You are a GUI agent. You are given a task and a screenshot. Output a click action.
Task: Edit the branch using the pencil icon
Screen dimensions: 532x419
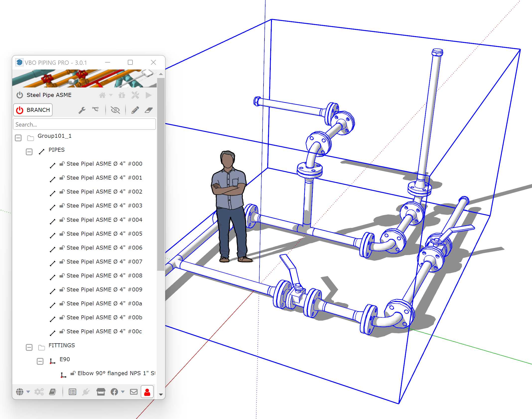[135, 110]
